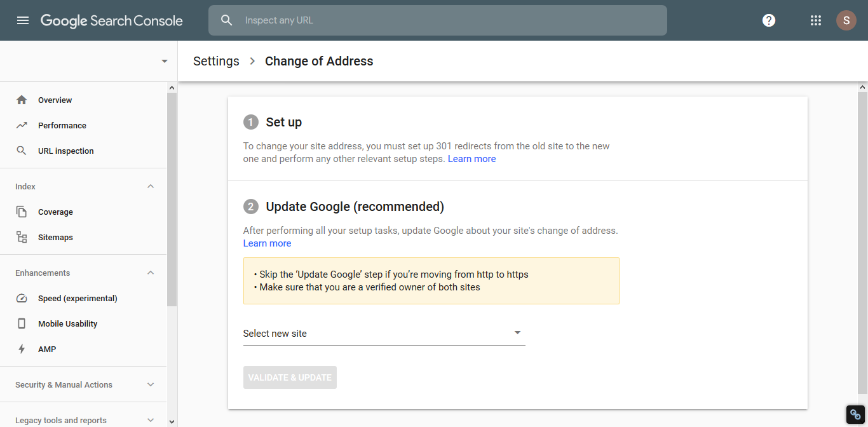Screen dimensions: 868x427
Task: Open the Select new site dropdown
Action: (x=384, y=334)
